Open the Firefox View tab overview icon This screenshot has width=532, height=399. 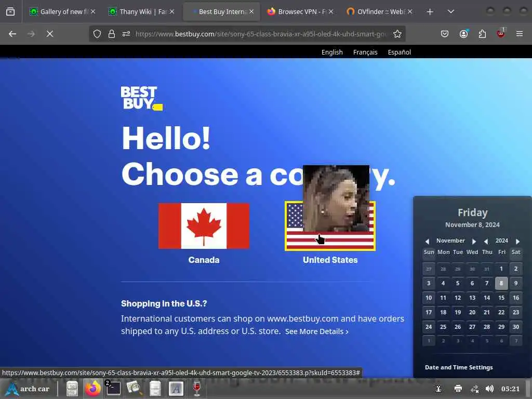coord(10,11)
